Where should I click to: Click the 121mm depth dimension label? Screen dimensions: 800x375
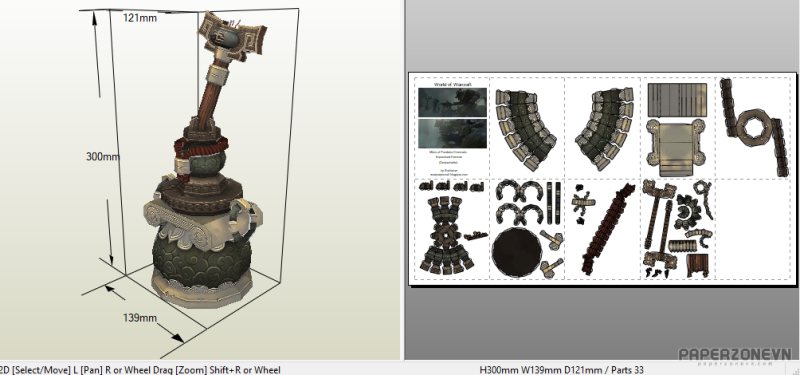click(x=139, y=18)
